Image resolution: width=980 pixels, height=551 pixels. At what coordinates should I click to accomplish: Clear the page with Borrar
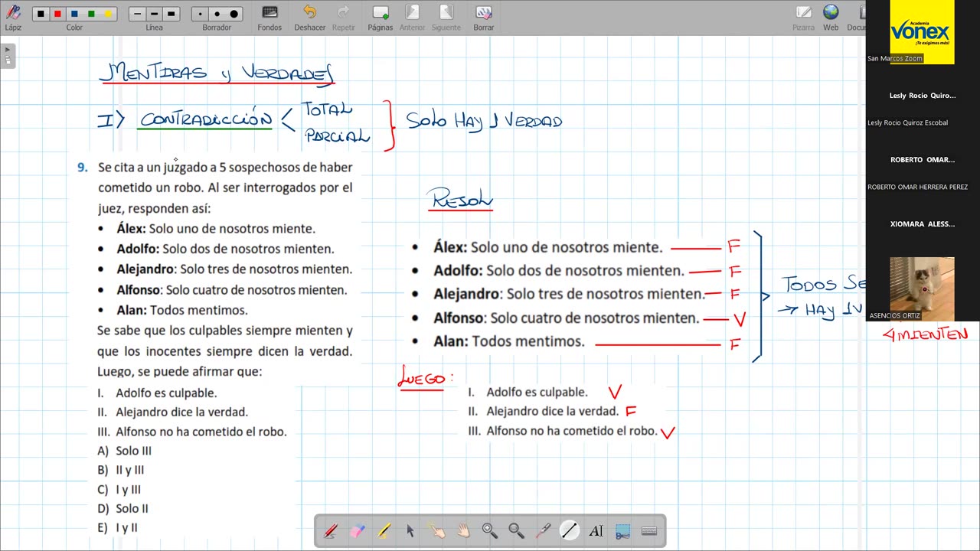coord(483,17)
